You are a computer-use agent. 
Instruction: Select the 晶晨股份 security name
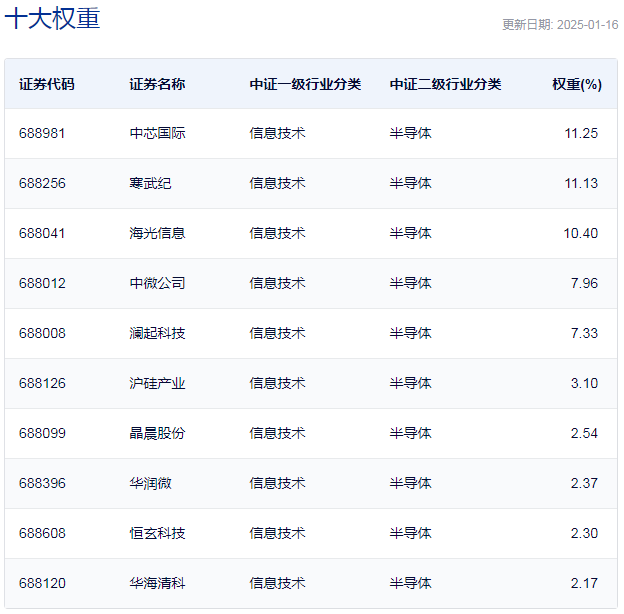(x=157, y=433)
